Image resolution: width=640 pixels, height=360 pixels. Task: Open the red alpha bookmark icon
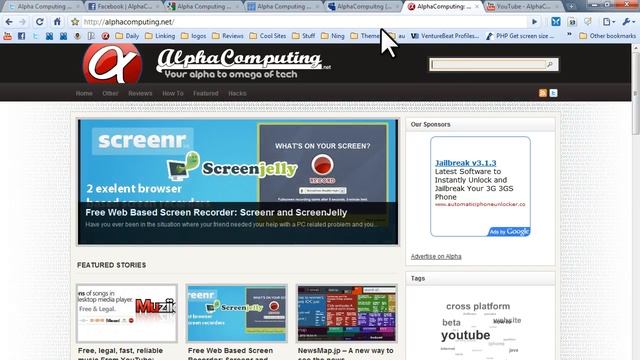tap(105, 36)
